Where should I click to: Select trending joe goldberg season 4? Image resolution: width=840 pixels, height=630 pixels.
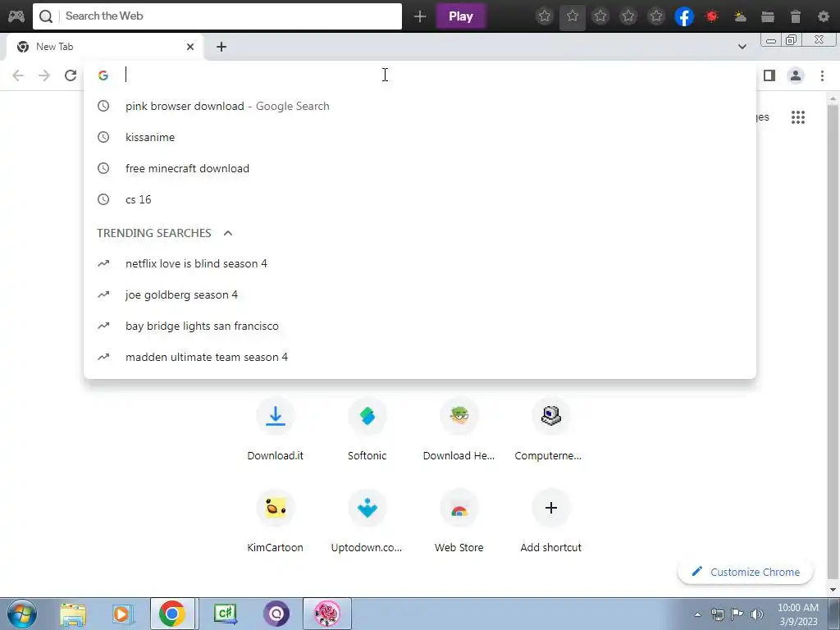(x=420, y=294)
